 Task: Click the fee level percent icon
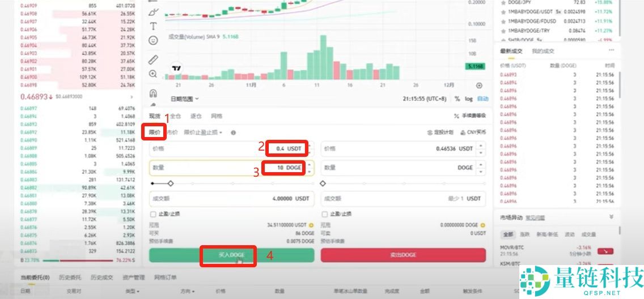pyautogui.click(x=456, y=116)
